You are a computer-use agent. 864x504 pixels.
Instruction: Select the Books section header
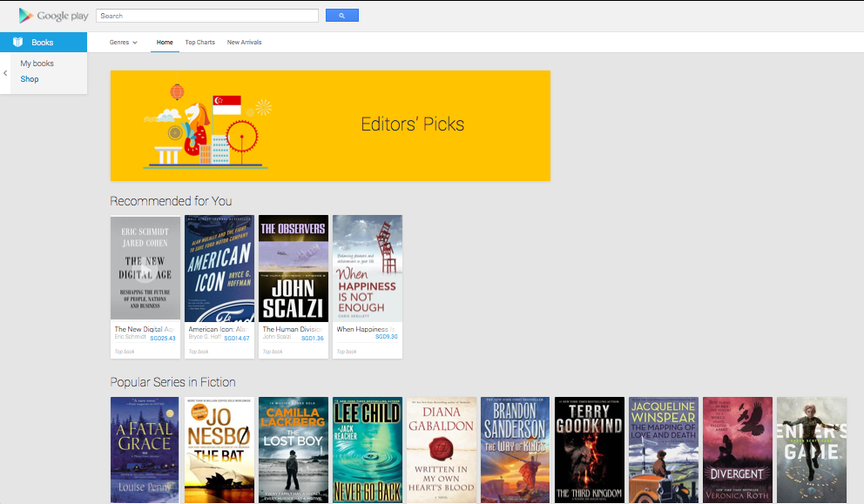(44, 43)
